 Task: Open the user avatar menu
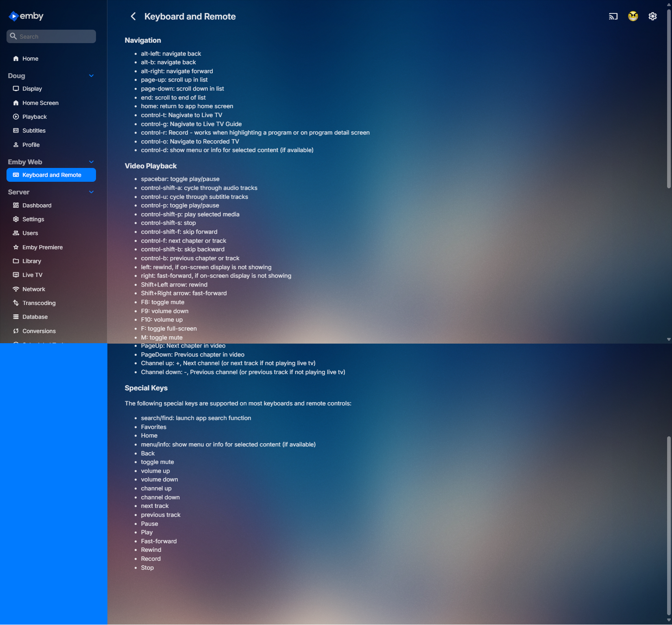(633, 16)
